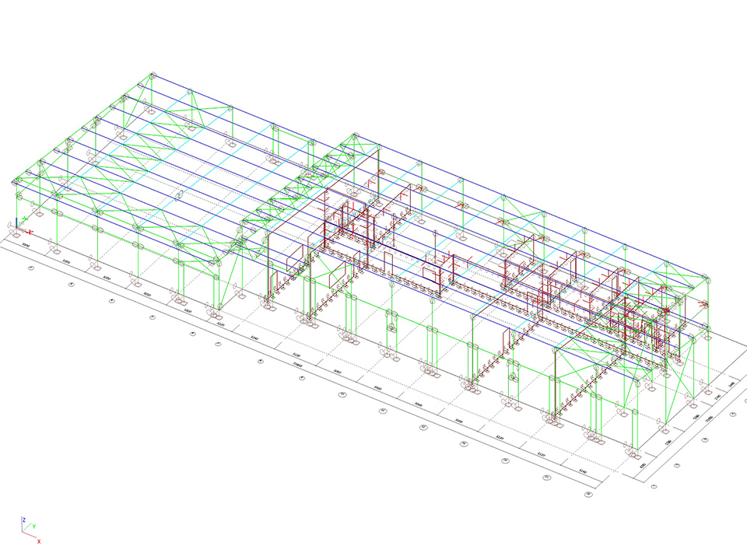Click the green Y axis label in view triad

35,527
